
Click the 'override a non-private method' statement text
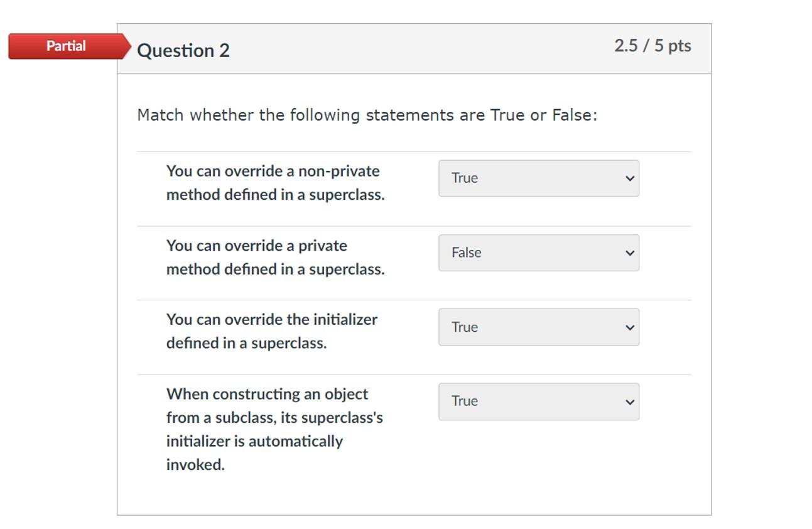click(x=275, y=183)
